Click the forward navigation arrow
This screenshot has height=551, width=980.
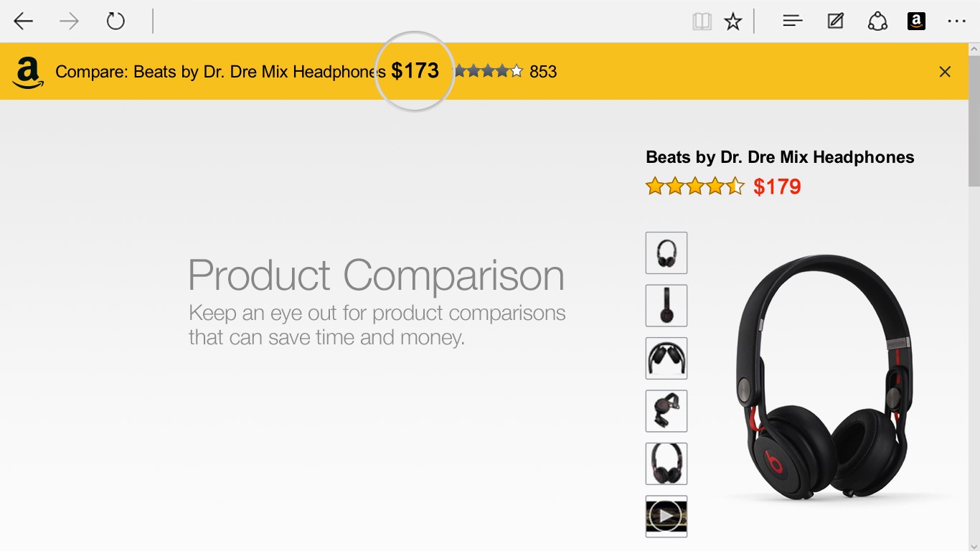[x=69, y=22]
